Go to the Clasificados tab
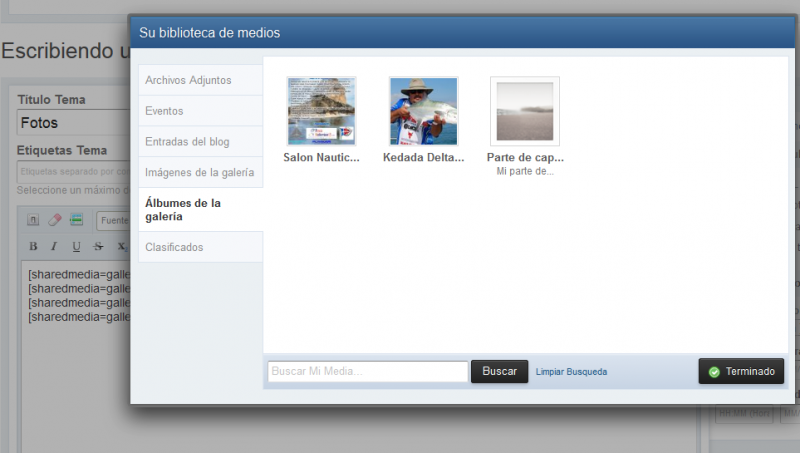800x453 pixels. (200, 247)
